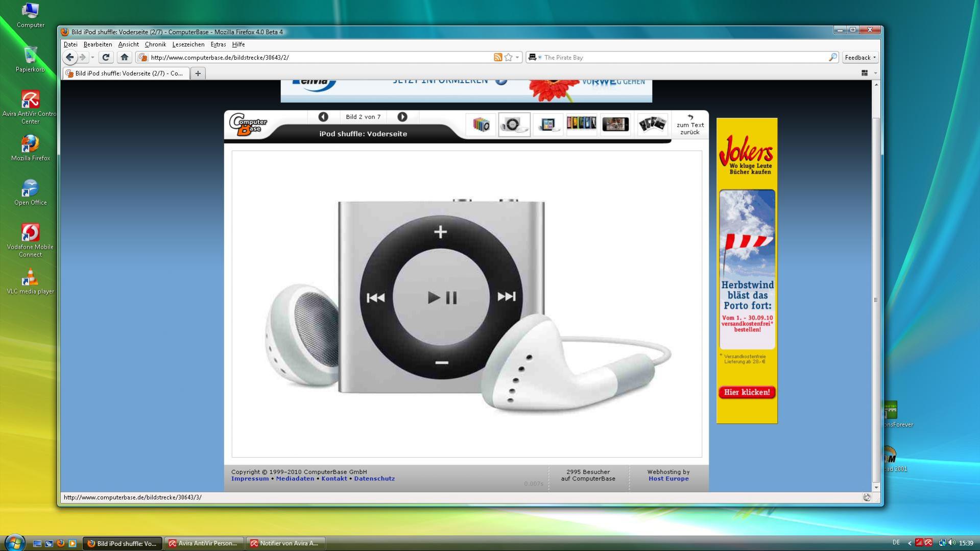
Task: Open the tab groups icon
Action: (x=865, y=73)
